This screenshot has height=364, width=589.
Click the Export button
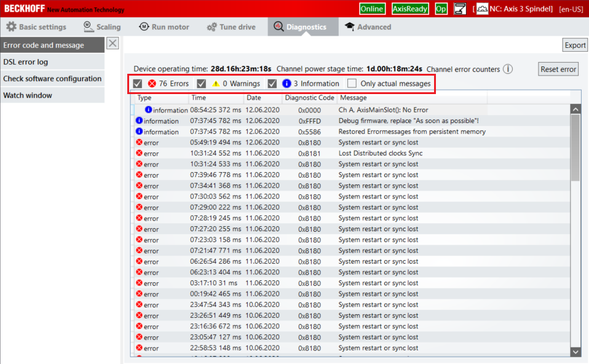click(x=575, y=45)
